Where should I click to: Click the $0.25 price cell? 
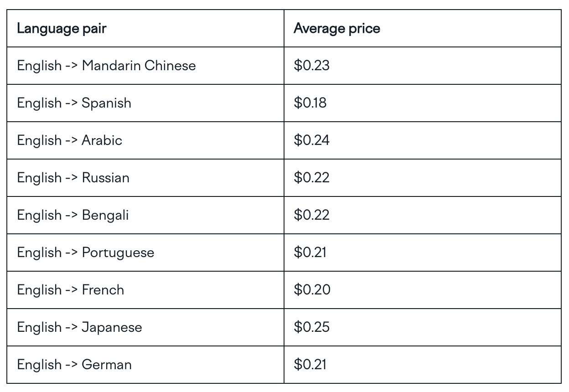click(x=311, y=327)
